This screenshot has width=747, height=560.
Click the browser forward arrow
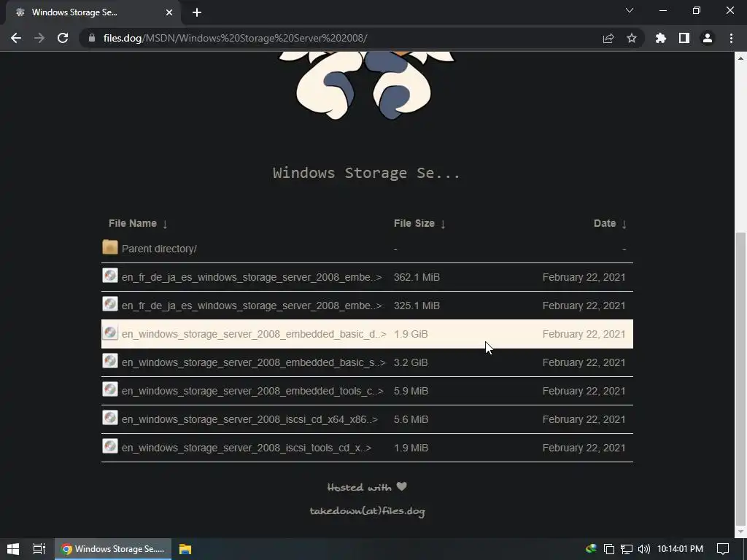[x=39, y=38]
